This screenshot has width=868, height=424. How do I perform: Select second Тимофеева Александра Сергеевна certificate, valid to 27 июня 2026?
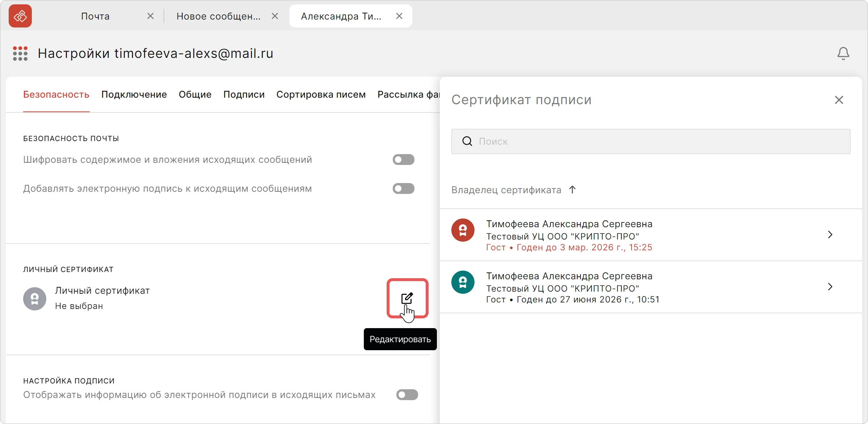(x=569, y=276)
